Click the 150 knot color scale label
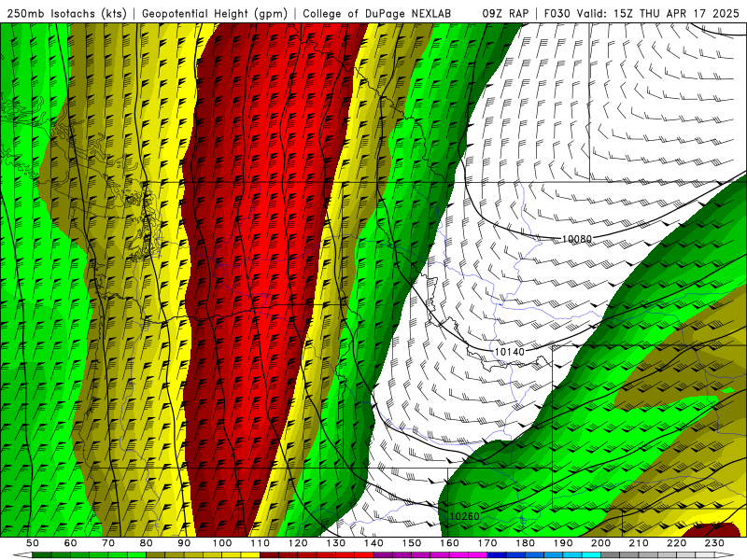This screenshot has width=747, height=560. [412, 543]
